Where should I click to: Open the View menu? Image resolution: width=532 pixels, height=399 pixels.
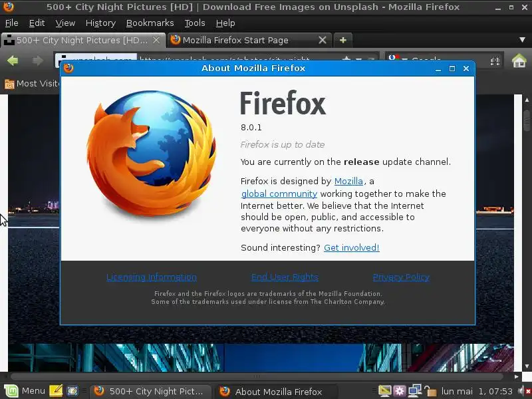65,23
